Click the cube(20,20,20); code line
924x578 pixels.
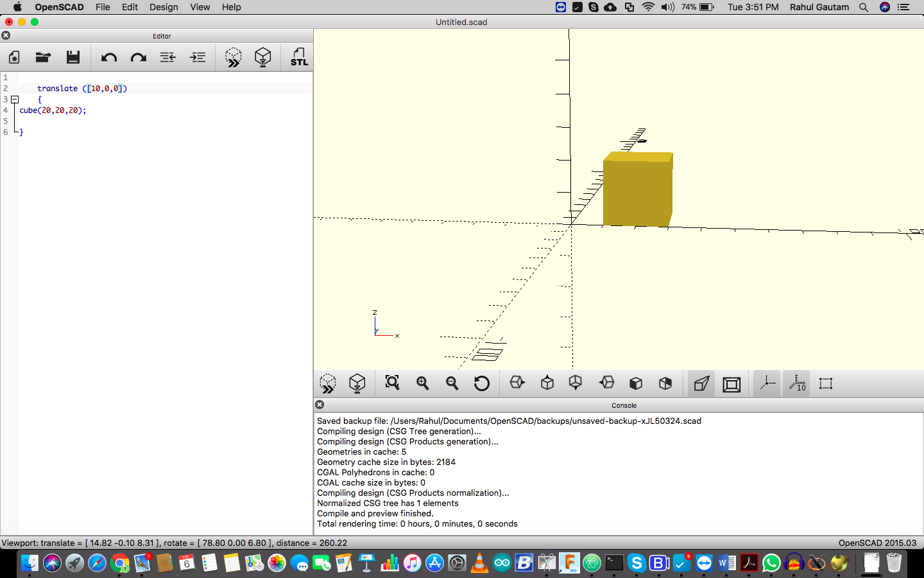tap(53, 110)
